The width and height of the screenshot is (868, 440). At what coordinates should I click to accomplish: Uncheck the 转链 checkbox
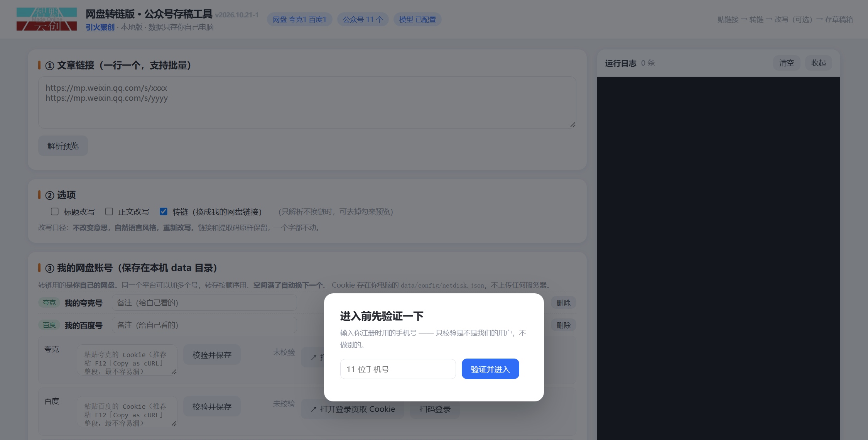coord(164,212)
